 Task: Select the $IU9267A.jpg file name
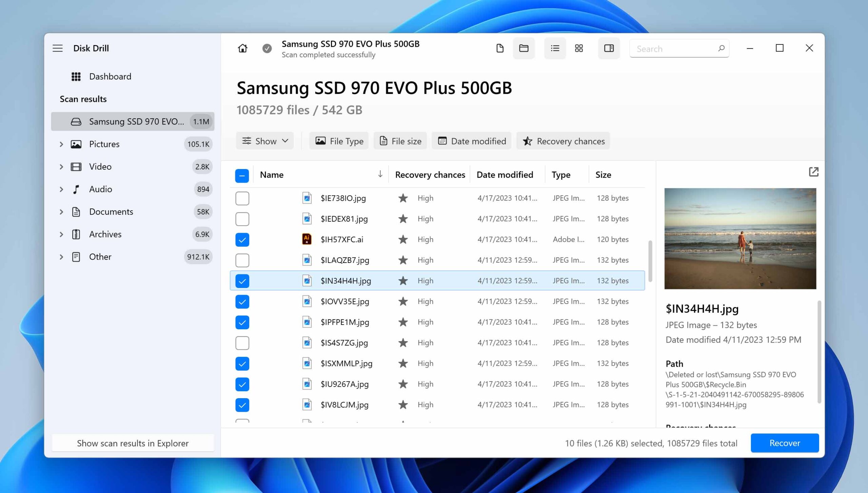[344, 384]
